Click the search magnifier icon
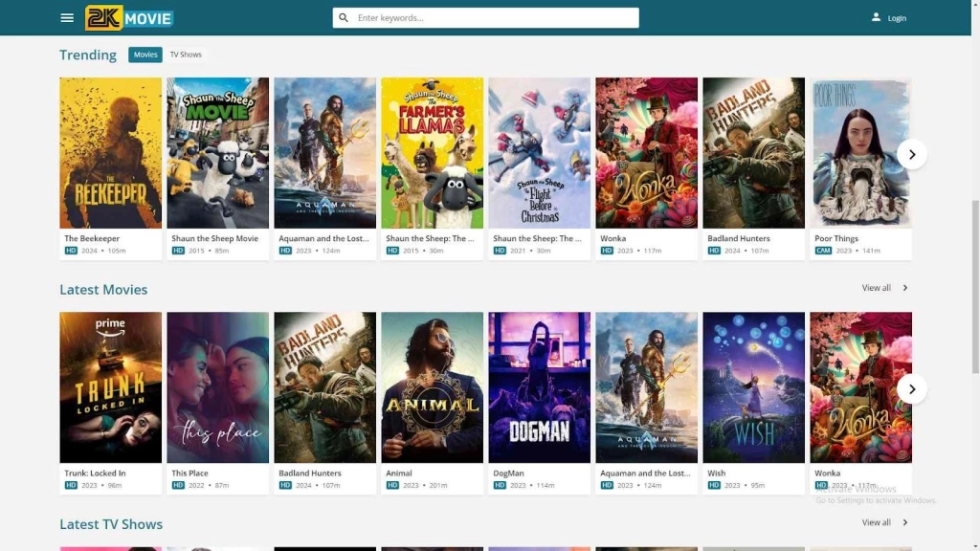 coord(344,17)
